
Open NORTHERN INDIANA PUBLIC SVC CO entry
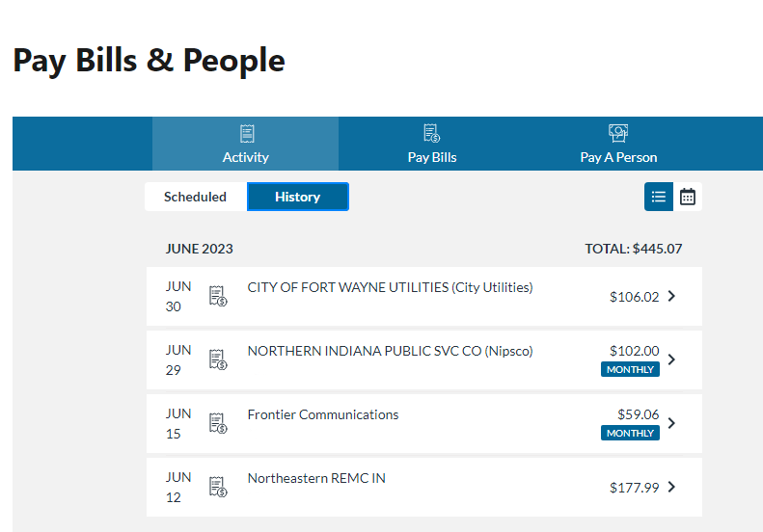[390, 351]
